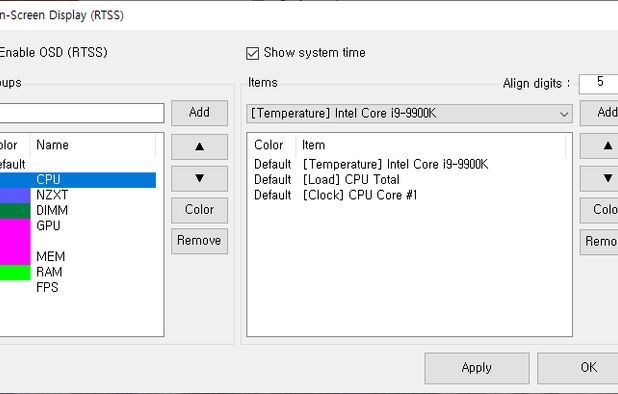Click the Apply button

pos(477,368)
